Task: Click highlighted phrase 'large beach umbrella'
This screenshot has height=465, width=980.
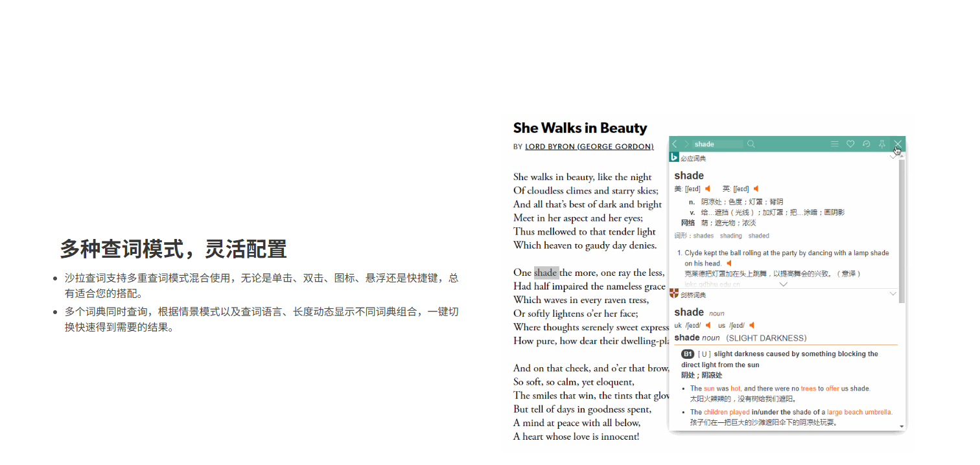Action: tap(859, 412)
